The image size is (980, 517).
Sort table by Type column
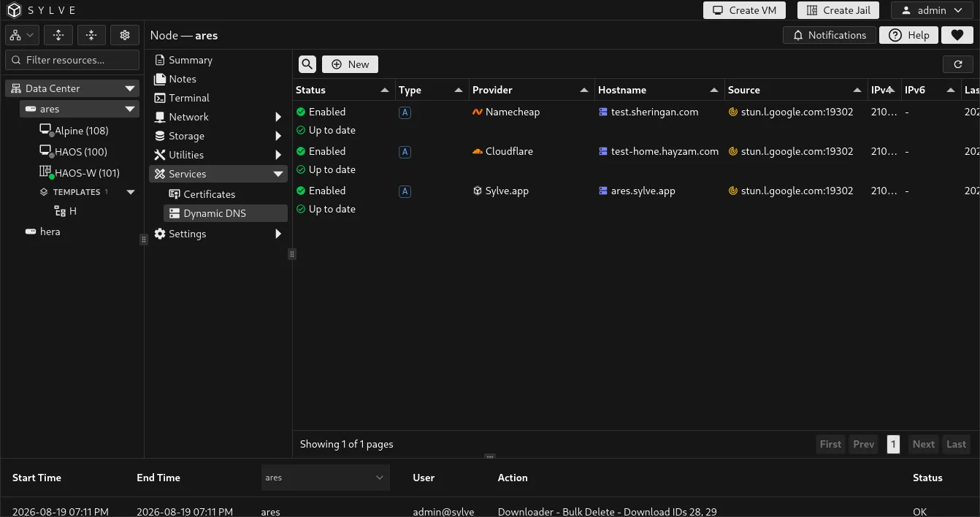coord(432,90)
